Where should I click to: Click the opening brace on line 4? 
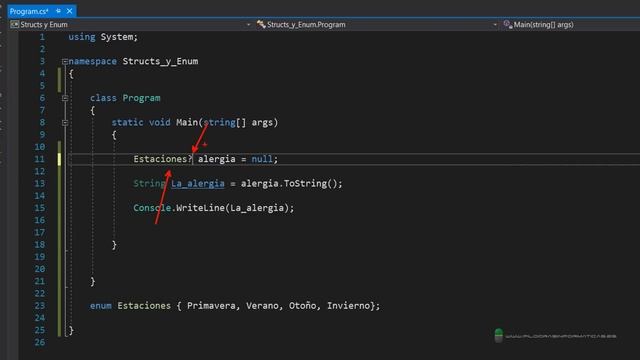[x=71, y=74]
